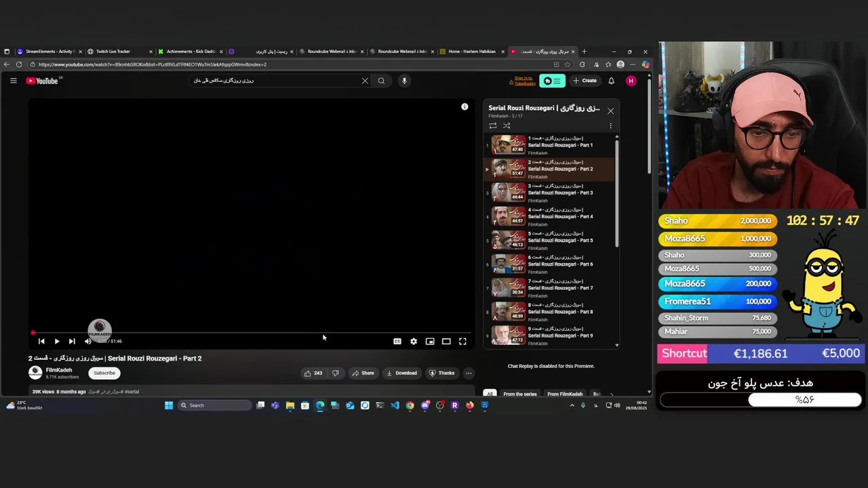Subscribe to FilmKadeh channel
The image size is (868, 488).
point(104,373)
